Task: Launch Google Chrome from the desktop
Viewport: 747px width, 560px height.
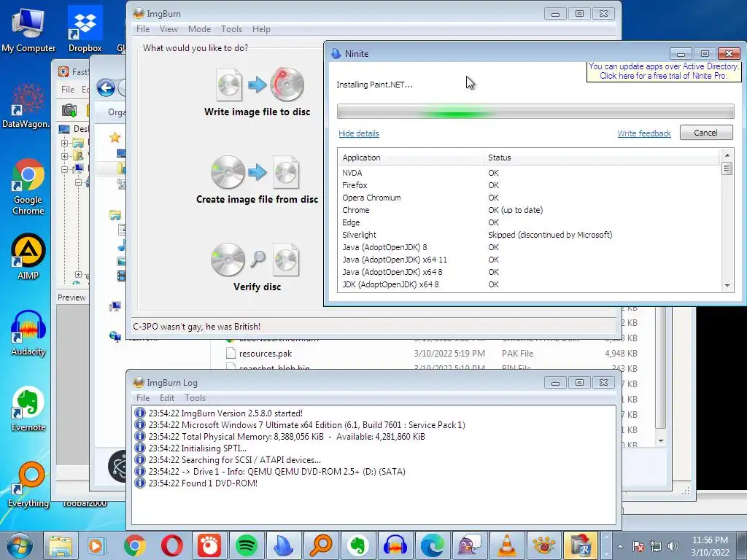Action: 28,187
